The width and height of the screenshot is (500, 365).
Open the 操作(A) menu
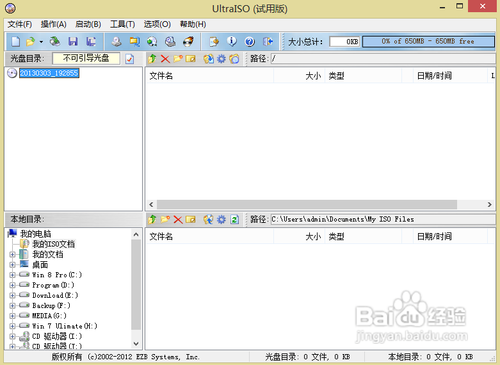53,24
